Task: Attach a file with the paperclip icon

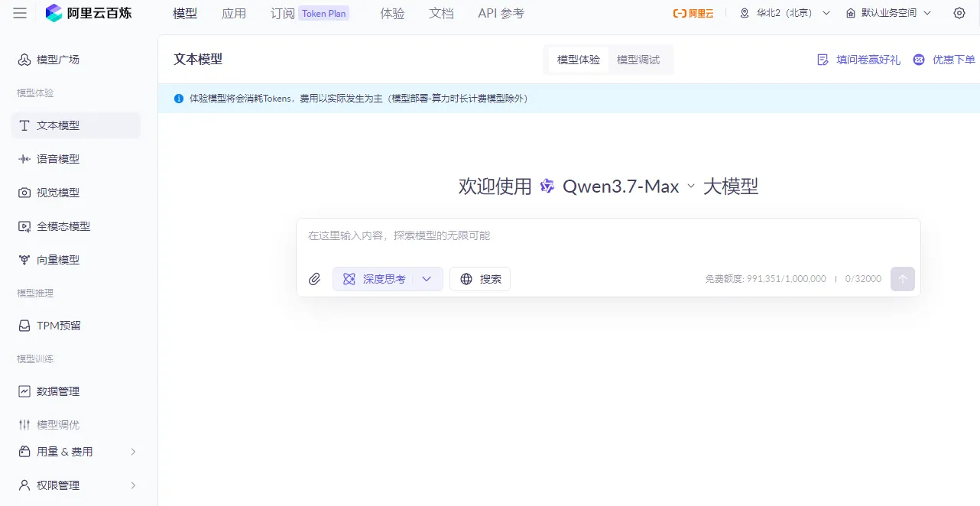Action: pos(314,279)
